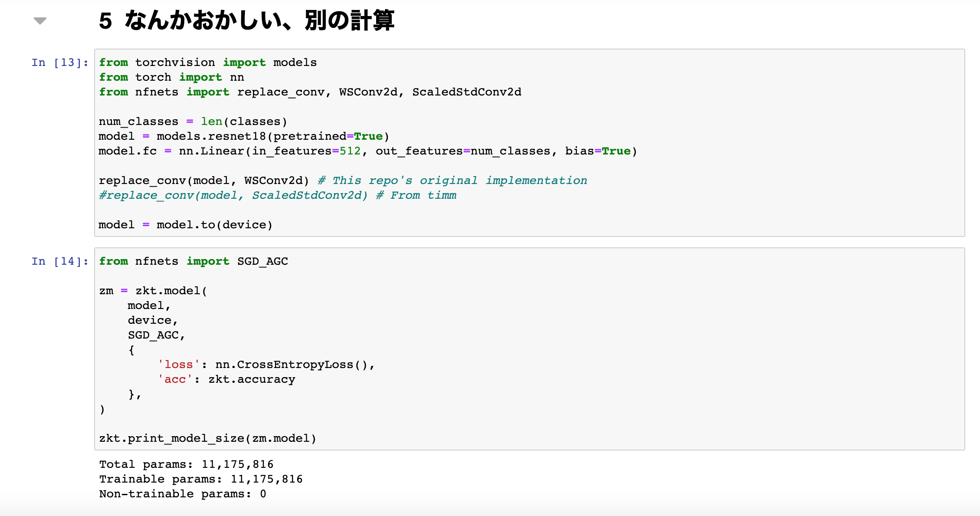The image size is (980, 516).
Task: Click the section 5 heading 'なんかおかしい、別の計算'
Action: point(259,20)
